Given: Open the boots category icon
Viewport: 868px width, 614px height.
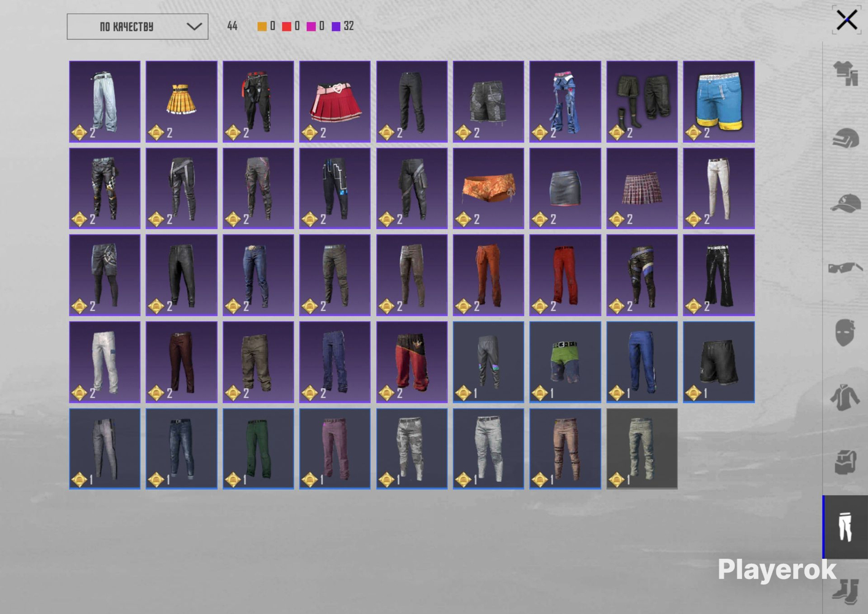Looking at the screenshot, I should click(x=847, y=591).
